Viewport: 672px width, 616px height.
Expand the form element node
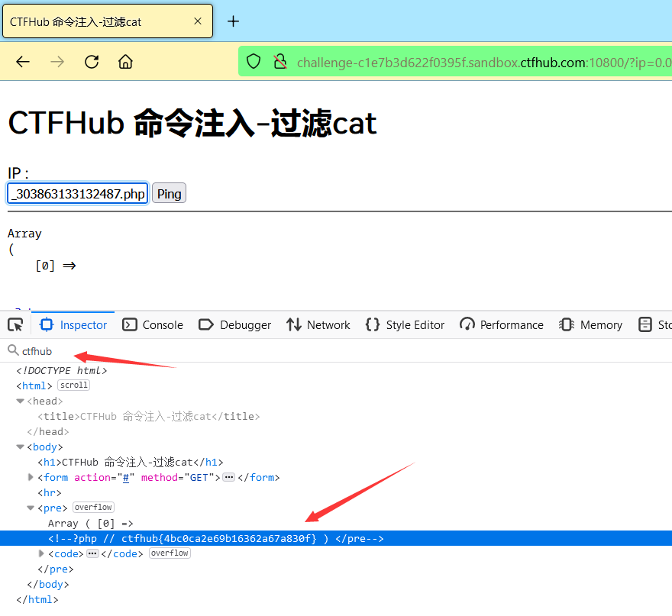click(x=31, y=477)
